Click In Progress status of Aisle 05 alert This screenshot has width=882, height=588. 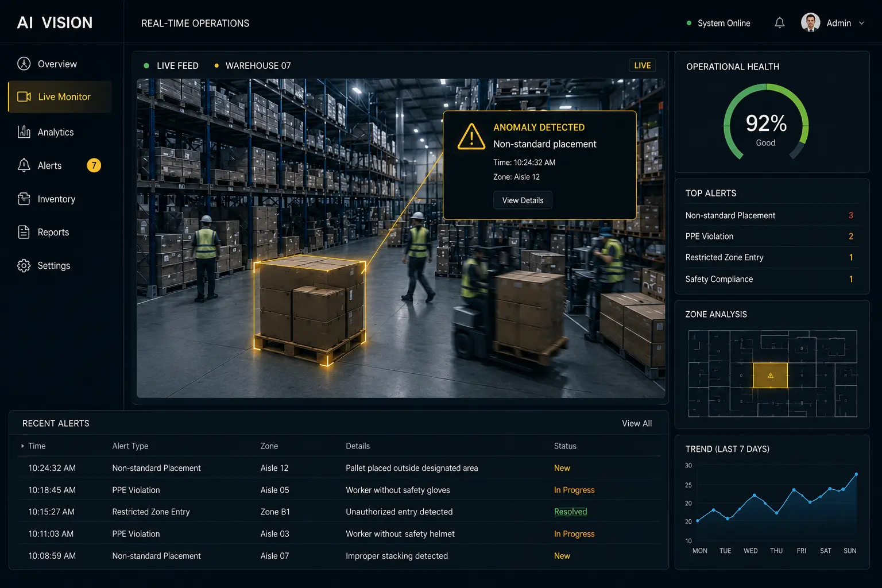click(x=574, y=490)
